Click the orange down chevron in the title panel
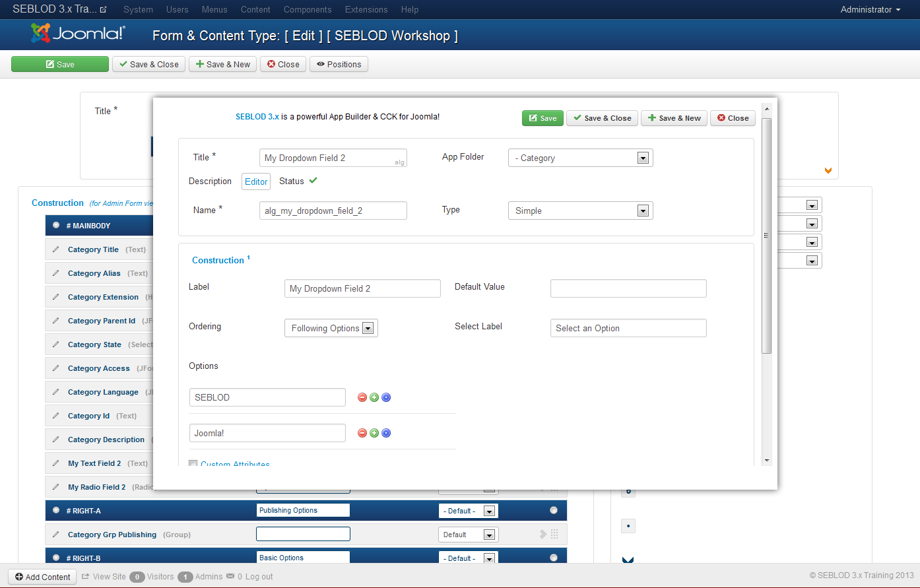The height and width of the screenshot is (588, 920). (828, 171)
